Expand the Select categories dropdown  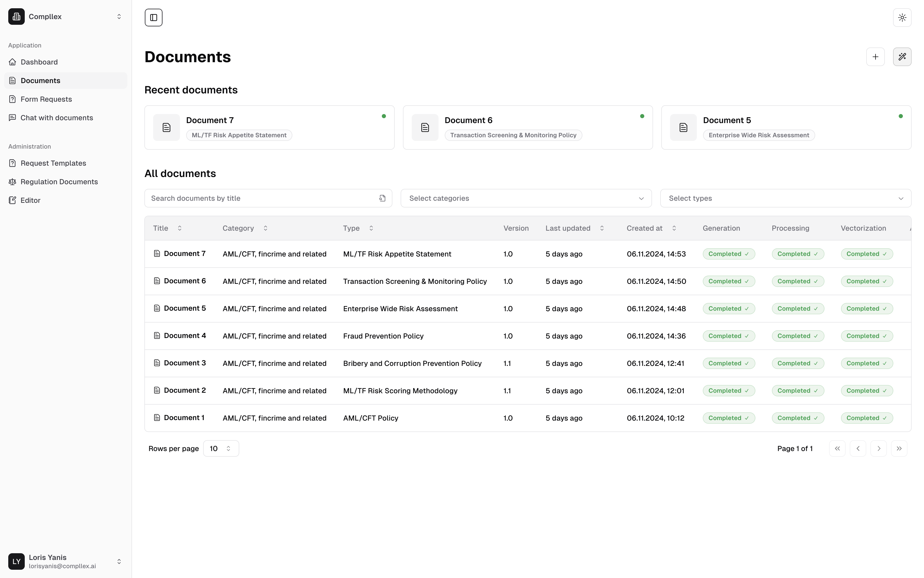(526, 198)
